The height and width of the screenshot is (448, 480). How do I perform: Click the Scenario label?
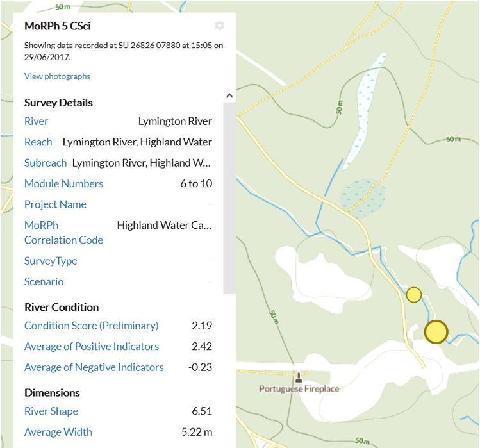pos(44,282)
